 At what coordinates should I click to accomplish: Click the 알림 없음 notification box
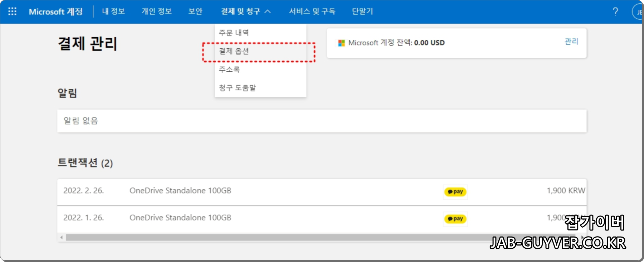click(x=322, y=121)
